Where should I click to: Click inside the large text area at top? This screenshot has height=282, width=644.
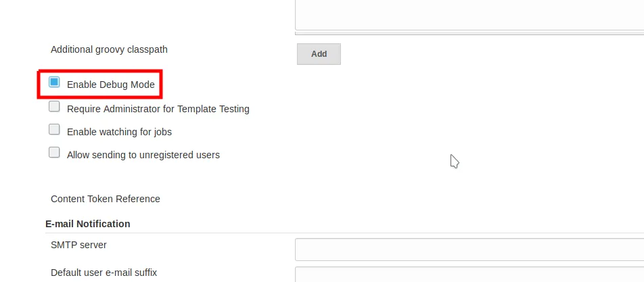[x=469, y=14]
